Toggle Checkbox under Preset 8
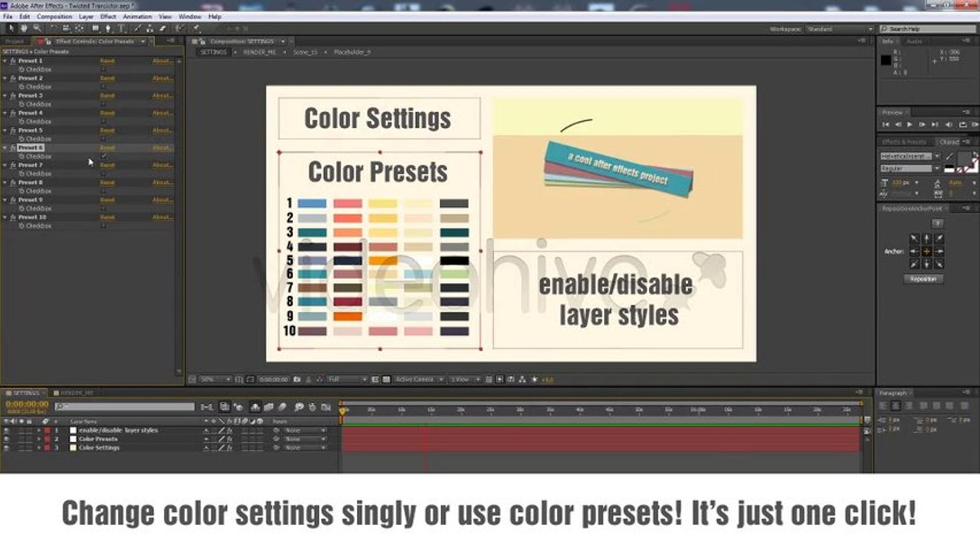 (103, 191)
